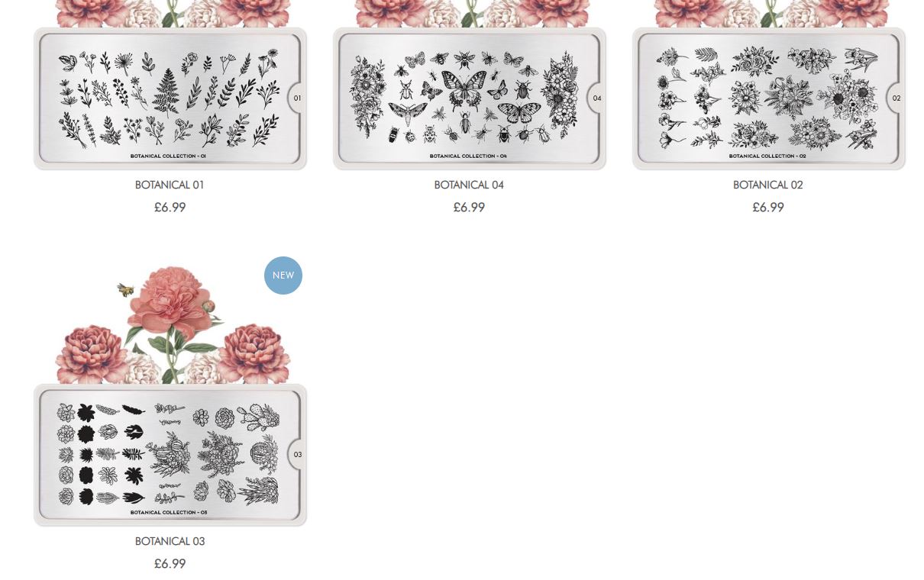This screenshot has width=924, height=580.
Task: Click the 03 number tab on the plate
Action: pos(297,454)
